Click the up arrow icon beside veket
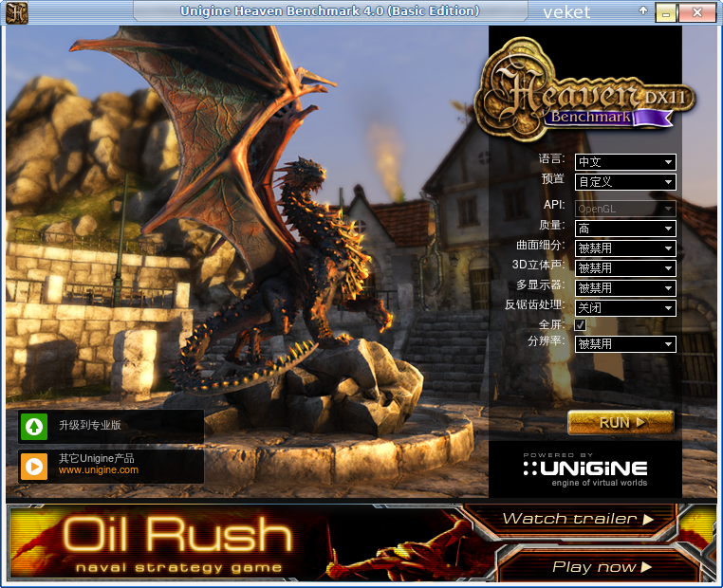723x588 pixels. [642, 10]
